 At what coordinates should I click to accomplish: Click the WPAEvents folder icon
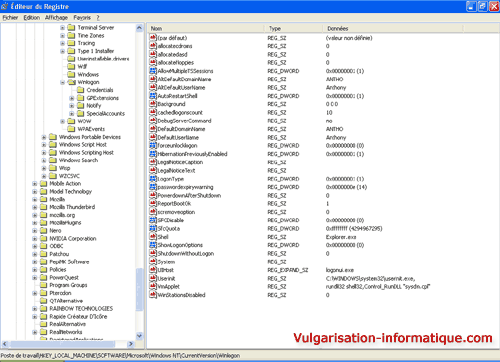(71, 129)
